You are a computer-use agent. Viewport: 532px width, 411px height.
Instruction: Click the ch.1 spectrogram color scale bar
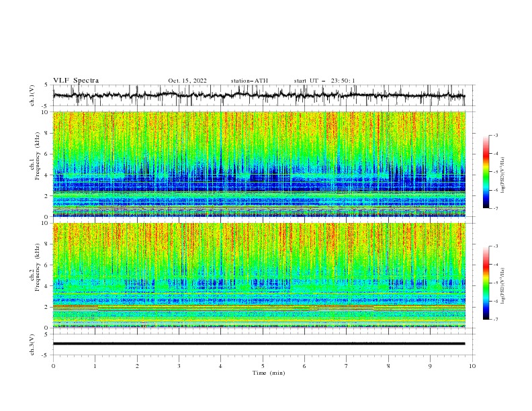486,171
